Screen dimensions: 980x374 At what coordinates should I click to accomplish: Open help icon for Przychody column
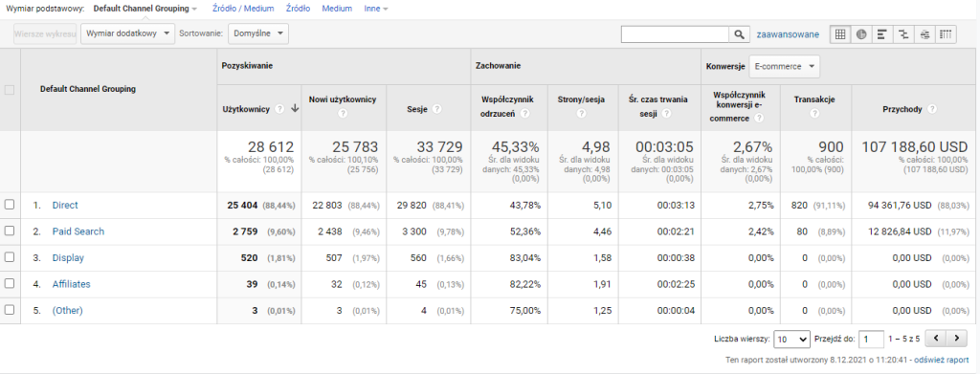(x=932, y=109)
